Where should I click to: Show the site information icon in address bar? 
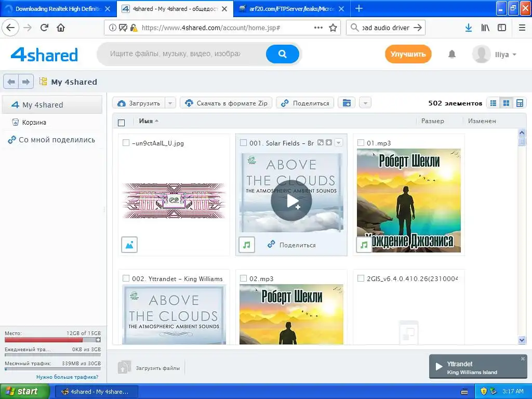coord(112,28)
